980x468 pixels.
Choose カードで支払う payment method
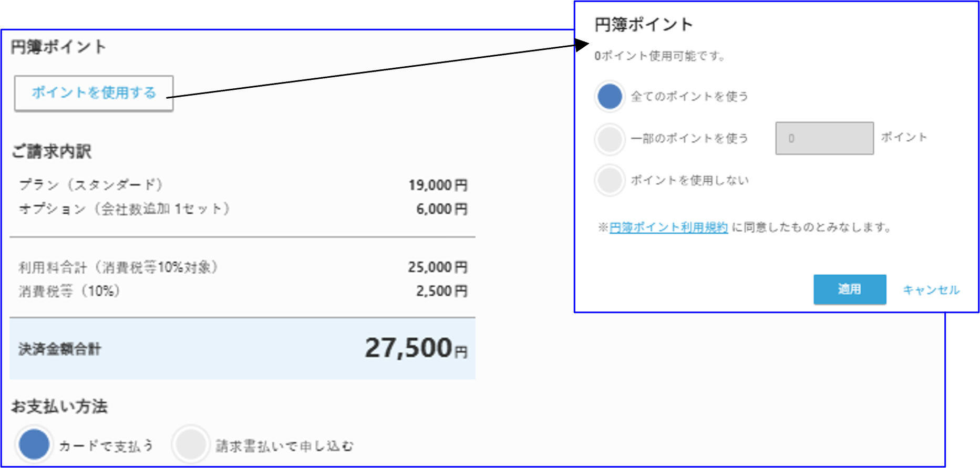(33, 444)
